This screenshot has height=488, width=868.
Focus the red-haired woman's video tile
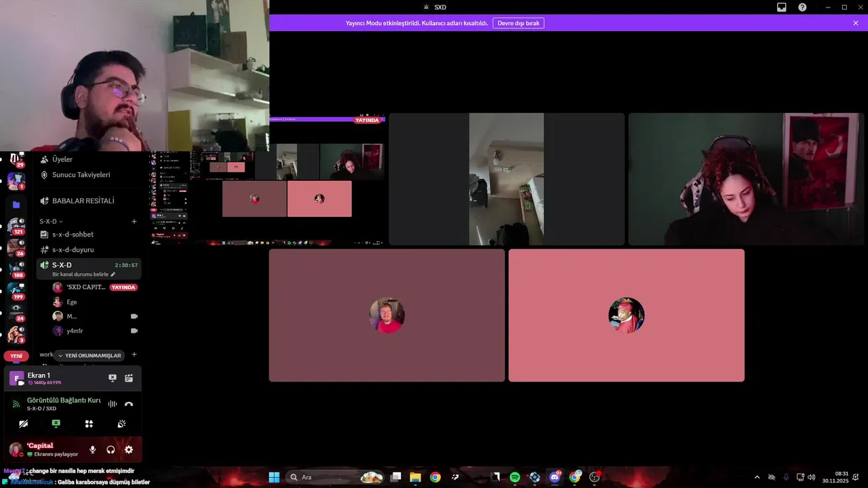pos(746,179)
